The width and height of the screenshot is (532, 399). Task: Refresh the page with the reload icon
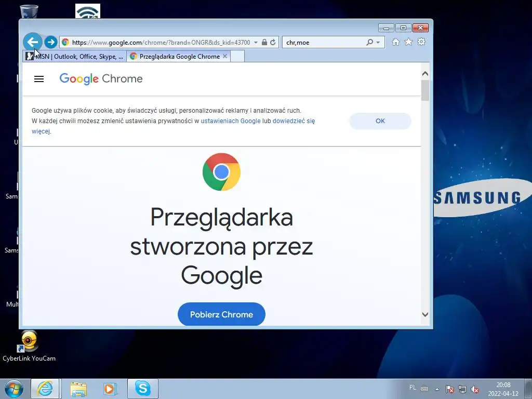pos(273,43)
